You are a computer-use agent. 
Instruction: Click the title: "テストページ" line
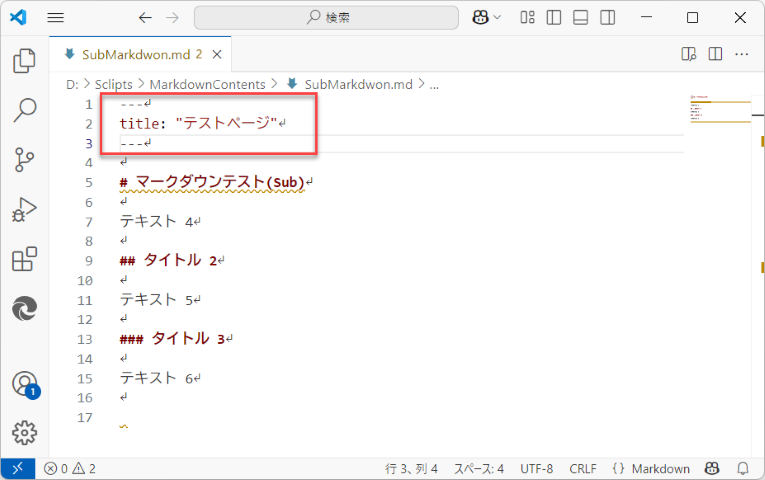point(199,123)
